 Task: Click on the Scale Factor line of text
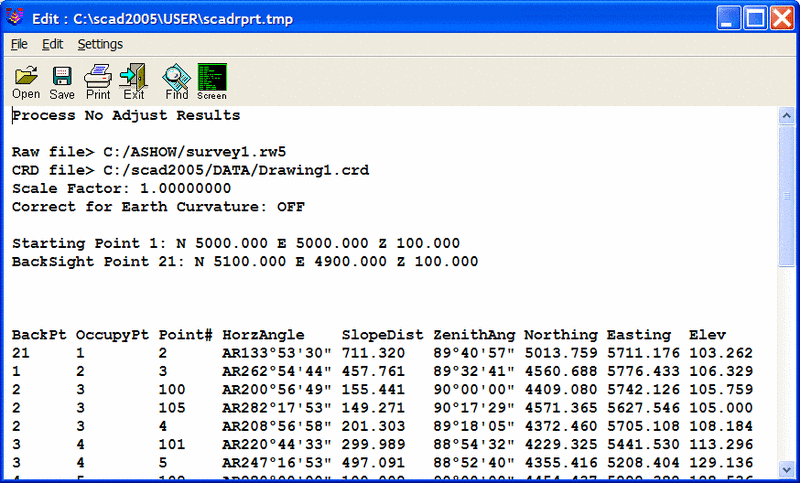(121, 189)
